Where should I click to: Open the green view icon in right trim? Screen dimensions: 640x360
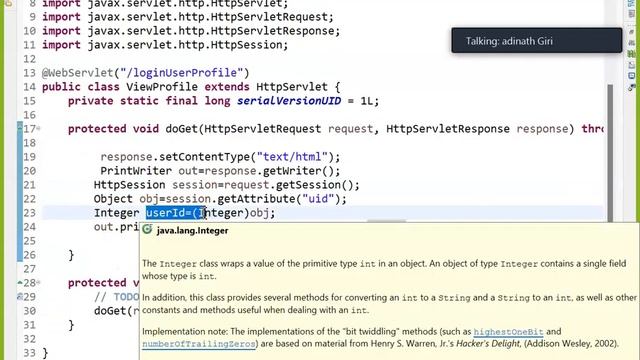(631, 54)
